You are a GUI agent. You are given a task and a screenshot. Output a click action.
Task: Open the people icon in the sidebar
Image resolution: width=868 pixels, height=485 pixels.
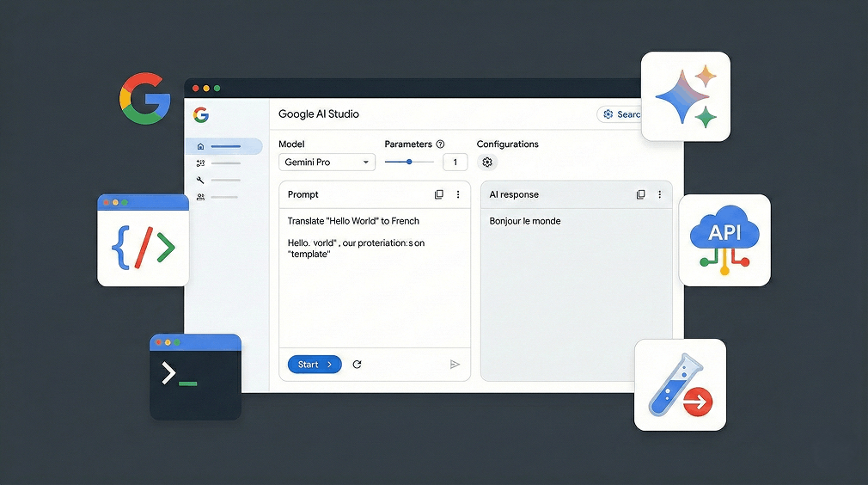coord(200,197)
